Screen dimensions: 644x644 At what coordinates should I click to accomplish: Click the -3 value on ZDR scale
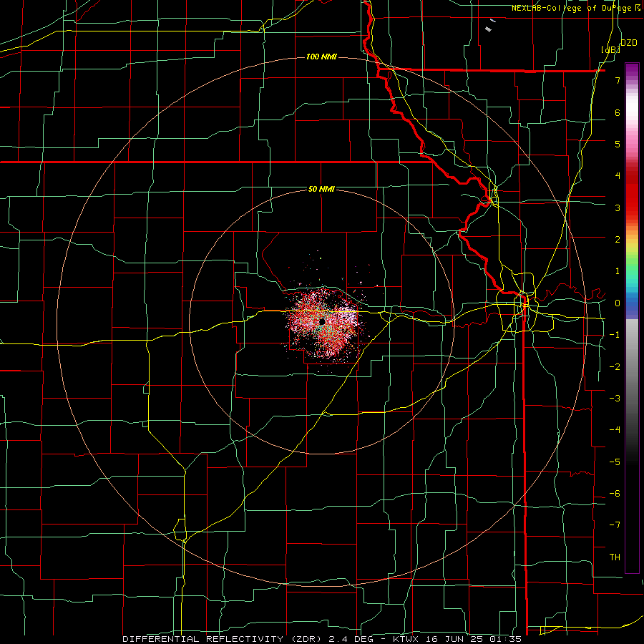point(615,399)
